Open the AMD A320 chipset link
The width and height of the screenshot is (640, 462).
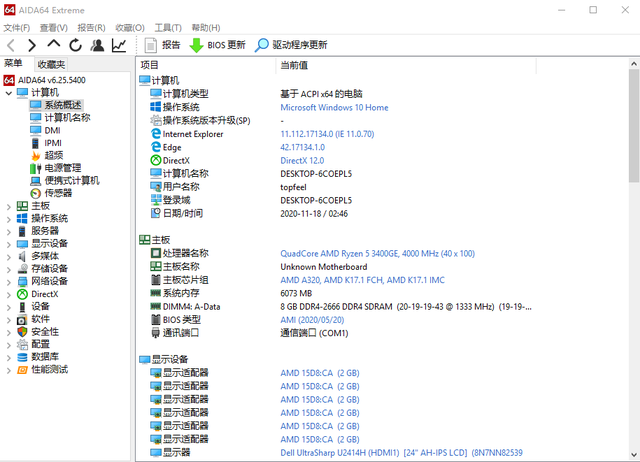(x=362, y=280)
